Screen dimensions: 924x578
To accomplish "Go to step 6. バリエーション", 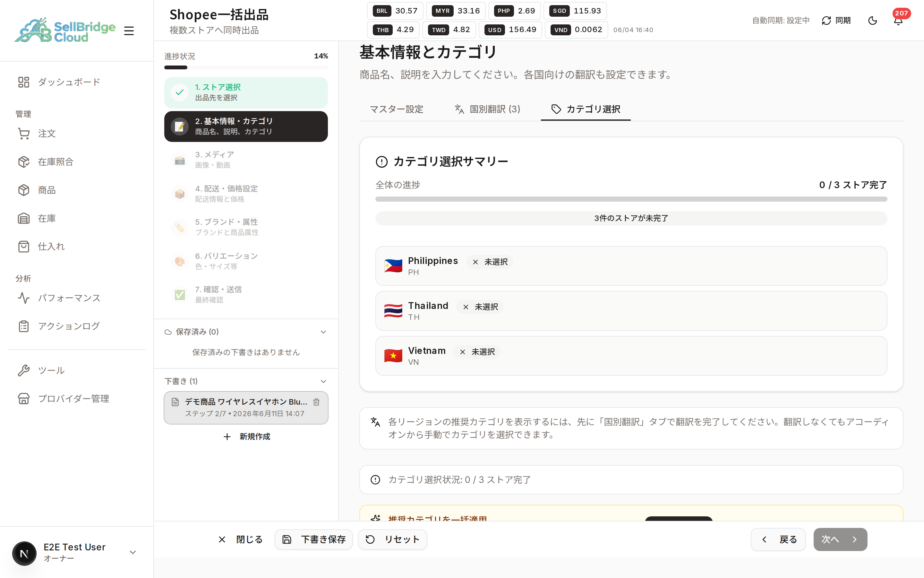I will pyautogui.click(x=246, y=261).
